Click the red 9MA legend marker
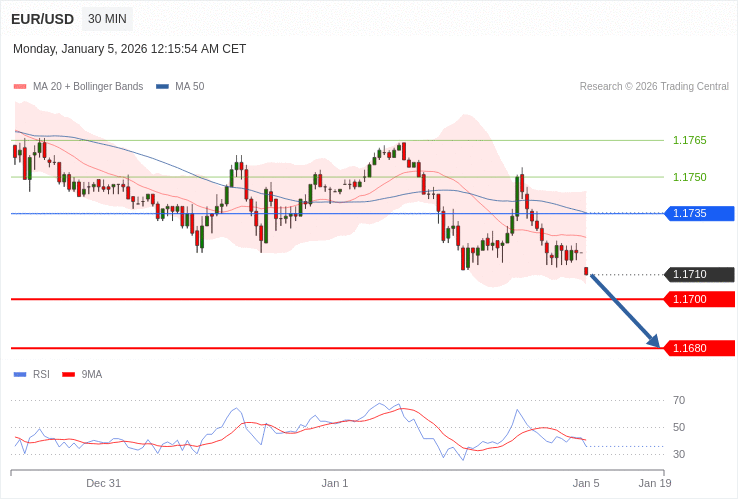The height and width of the screenshot is (500, 738). 68,375
